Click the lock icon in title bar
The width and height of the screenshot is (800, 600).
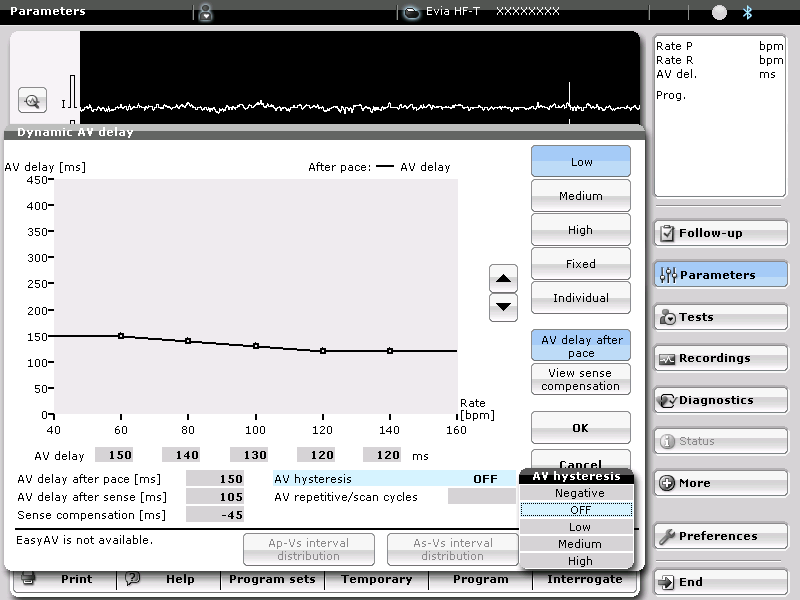pyautogui.click(x=205, y=12)
